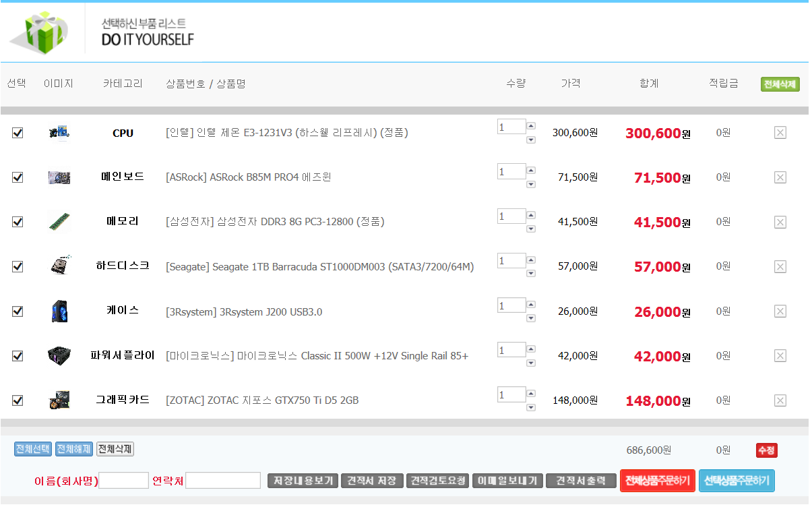Order all items via 전체상품주문하기
The width and height of the screenshot is (812, 507).
click(657, 481)
